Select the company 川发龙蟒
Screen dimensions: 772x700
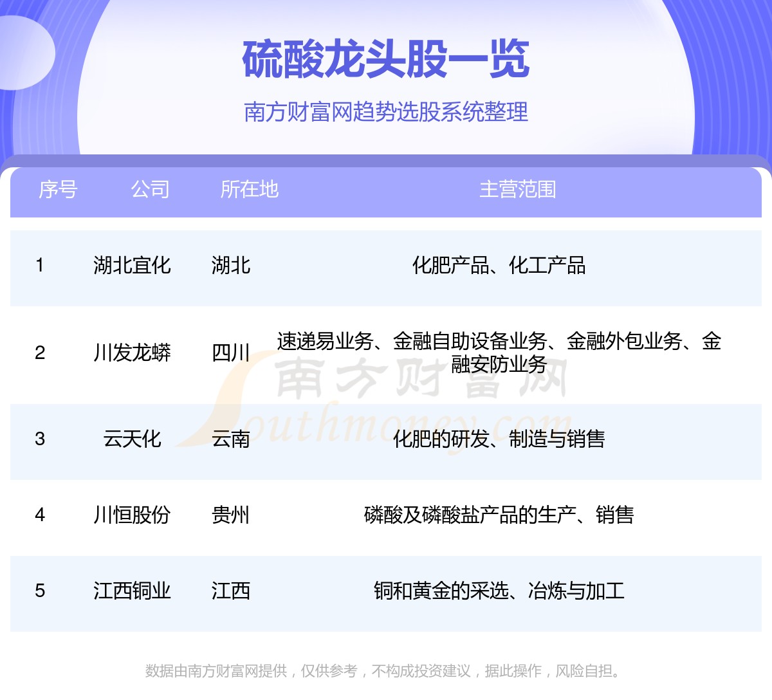coord(132,353)
